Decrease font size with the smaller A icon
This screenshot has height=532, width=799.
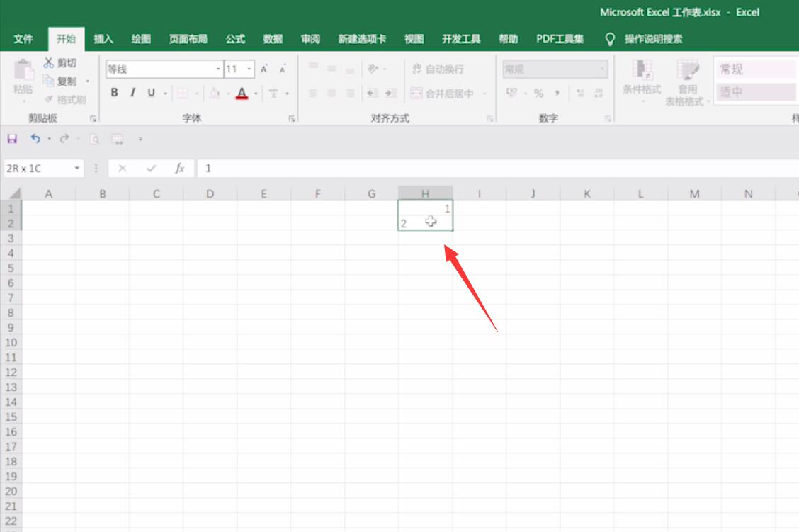point(283,69)
